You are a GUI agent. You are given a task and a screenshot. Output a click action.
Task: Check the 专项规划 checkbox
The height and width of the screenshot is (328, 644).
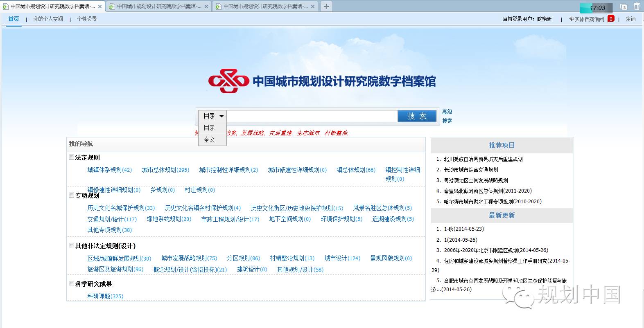click(x=71, y=195)
